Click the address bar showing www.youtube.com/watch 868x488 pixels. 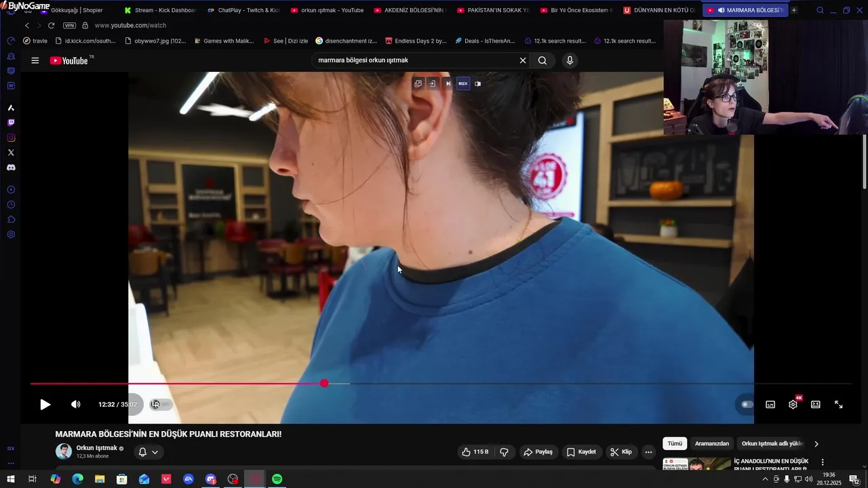coord(130,25)
